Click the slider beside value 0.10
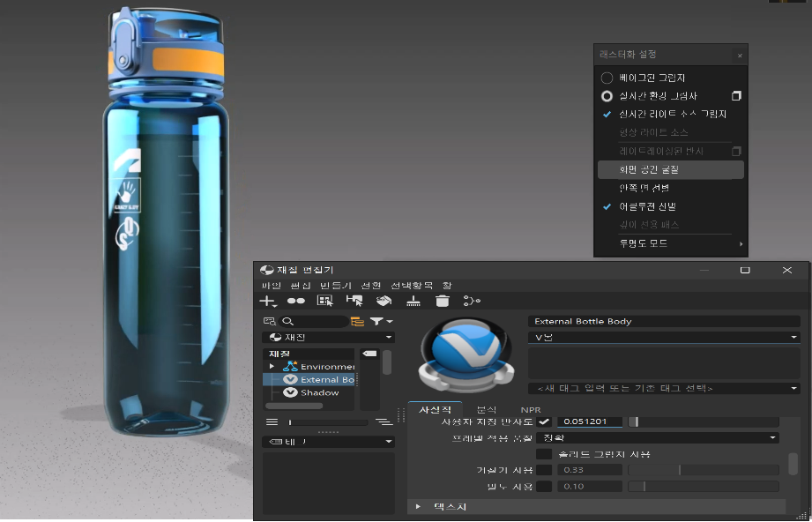Viewport: 812px width, 522px height. [704, 486]
